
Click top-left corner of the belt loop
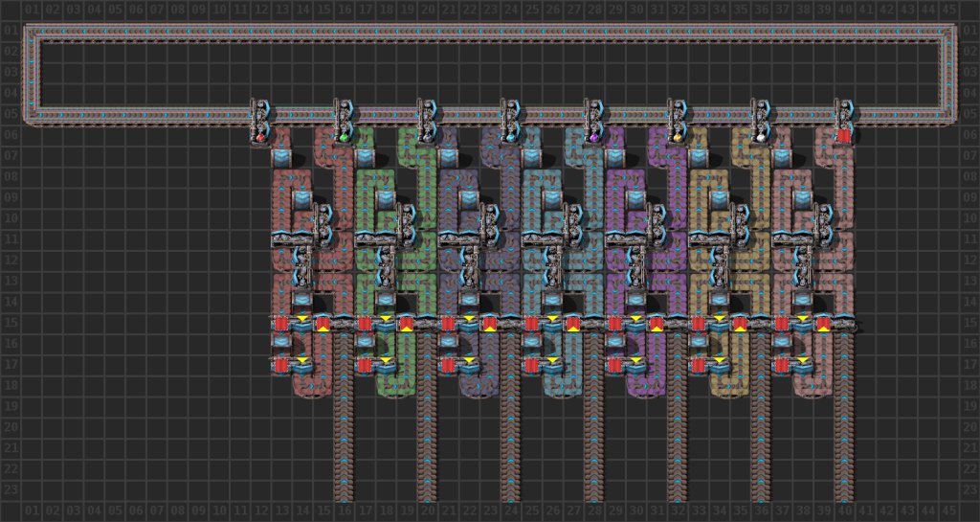tap(32, 33)
